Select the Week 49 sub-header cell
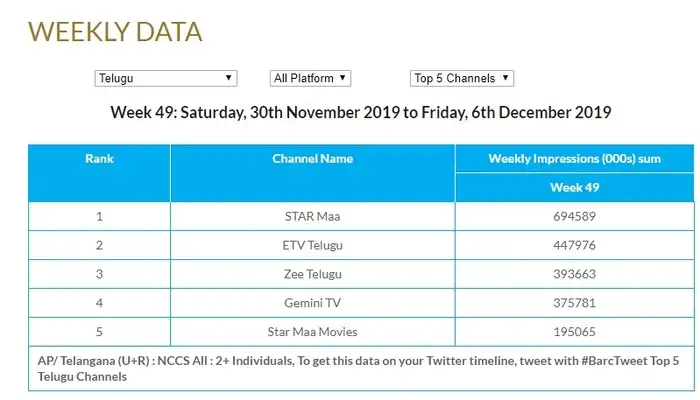This screenshot has width=700, height=400. pos(574,187)
